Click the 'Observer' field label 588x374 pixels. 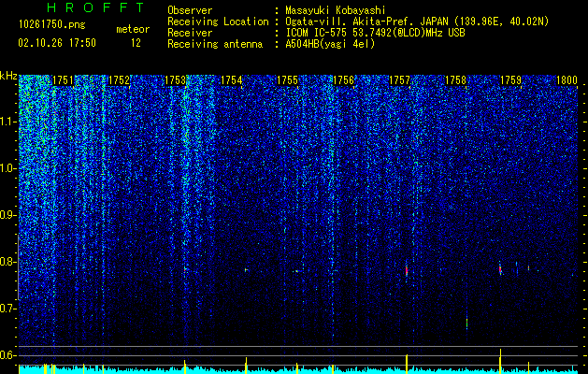[190, 10]
